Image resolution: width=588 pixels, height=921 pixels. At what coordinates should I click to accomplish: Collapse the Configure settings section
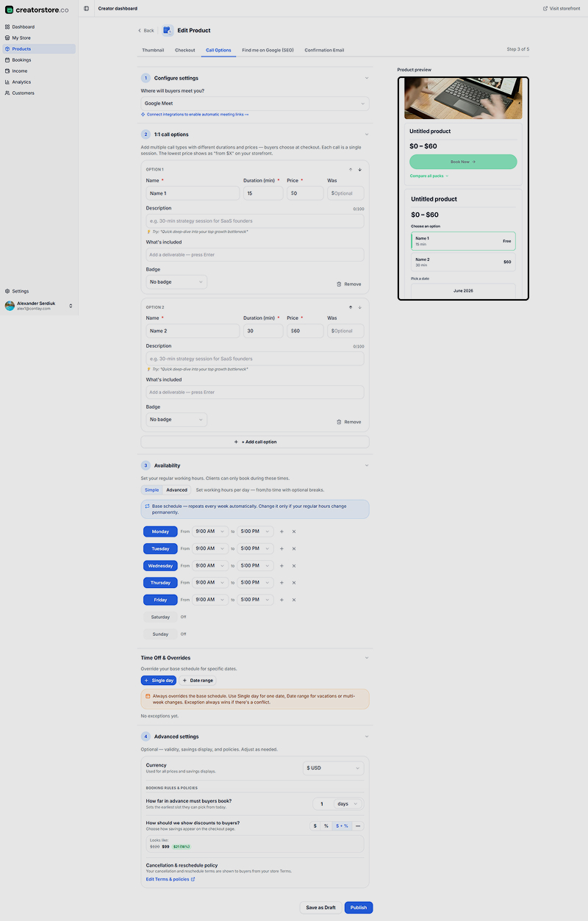pyautogui.click(x=367, y=78)
